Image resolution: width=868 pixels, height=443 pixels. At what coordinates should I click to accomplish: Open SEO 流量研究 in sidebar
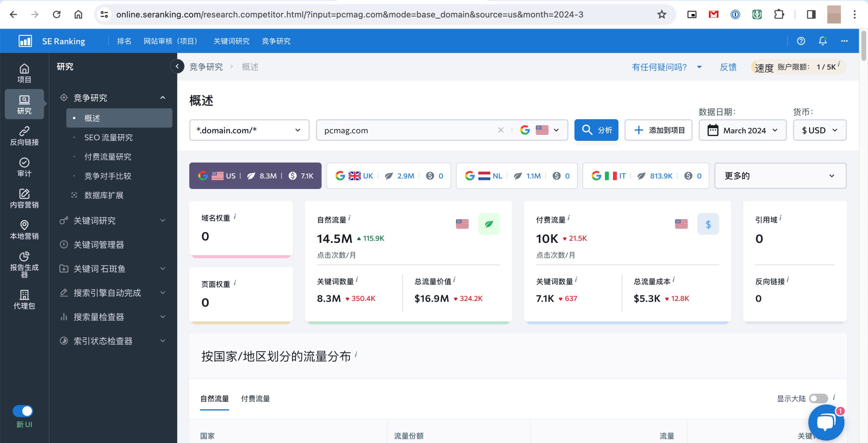pos(108,137)
